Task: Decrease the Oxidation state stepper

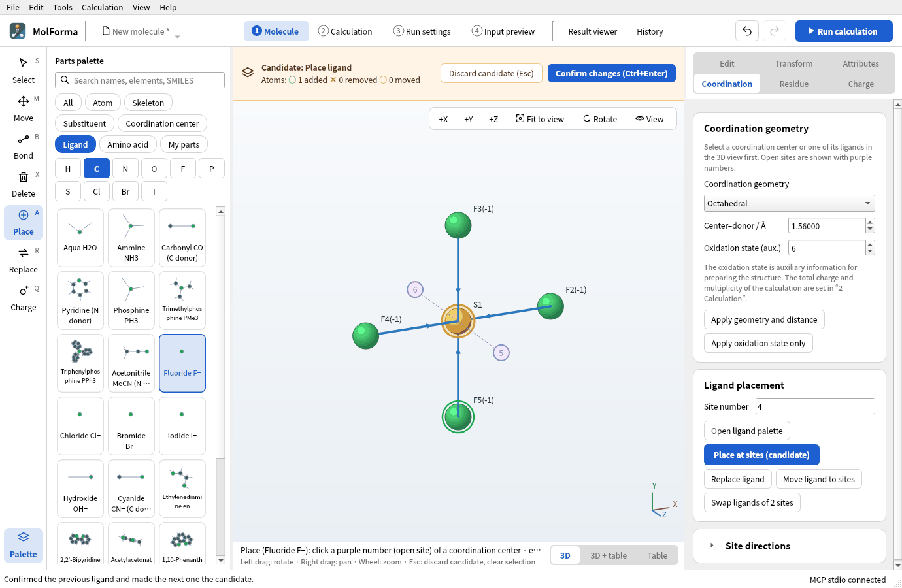Action: coord(870,252)
